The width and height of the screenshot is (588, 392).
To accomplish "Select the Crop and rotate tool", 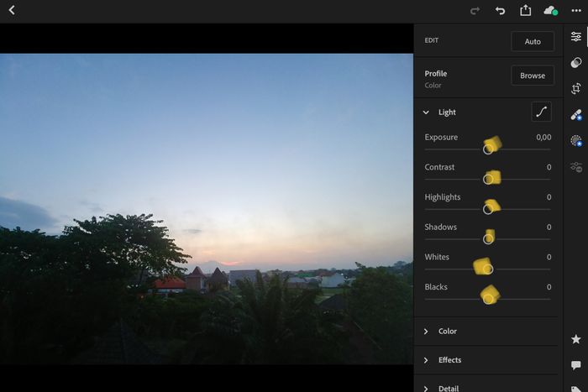I will [x=576, y=88].
